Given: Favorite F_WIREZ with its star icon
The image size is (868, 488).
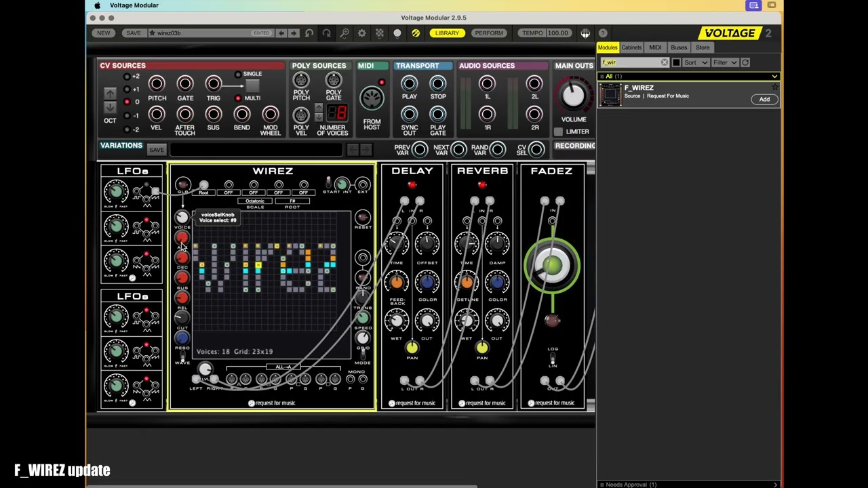Looking at the screenshot, I should [x=775, y=87].
